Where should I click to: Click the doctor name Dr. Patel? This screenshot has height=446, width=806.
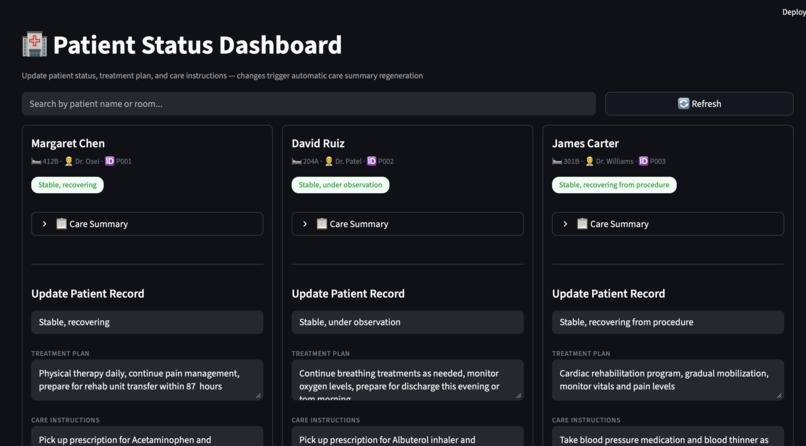click(349, 161)
